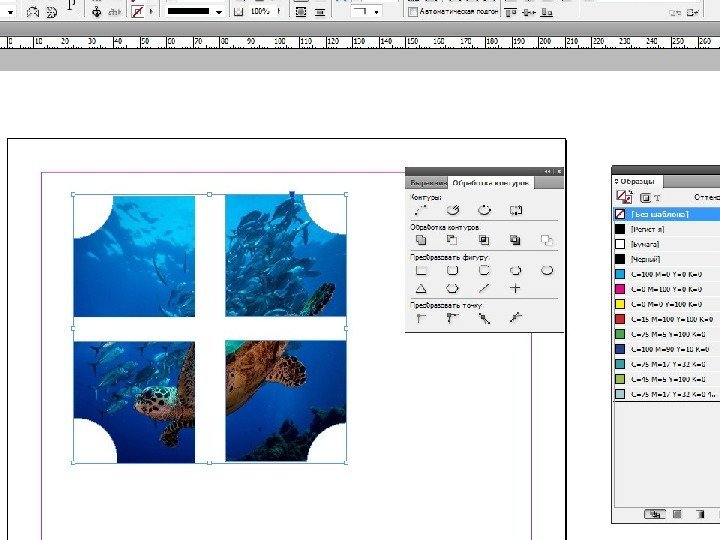
Task: Apply the Add (unite shapes) pathfinder icon
Action: click(x=421, y=240)
